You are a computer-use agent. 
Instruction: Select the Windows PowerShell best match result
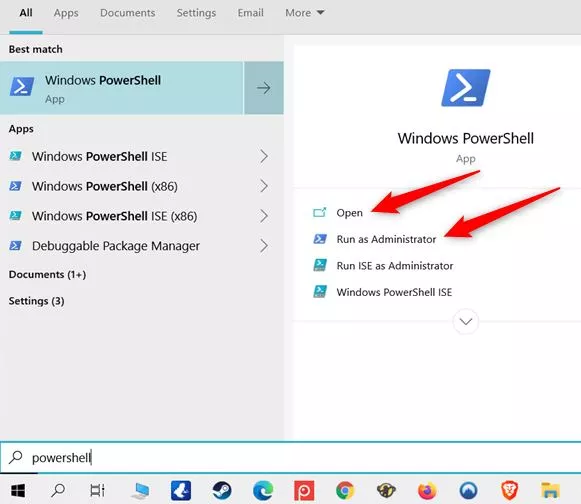tap(122, 88)
